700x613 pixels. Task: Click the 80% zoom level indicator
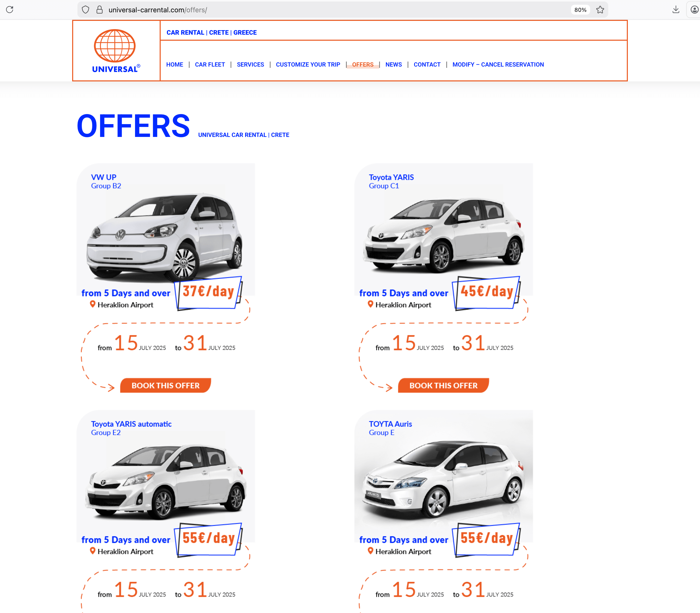tap(580, 10)
